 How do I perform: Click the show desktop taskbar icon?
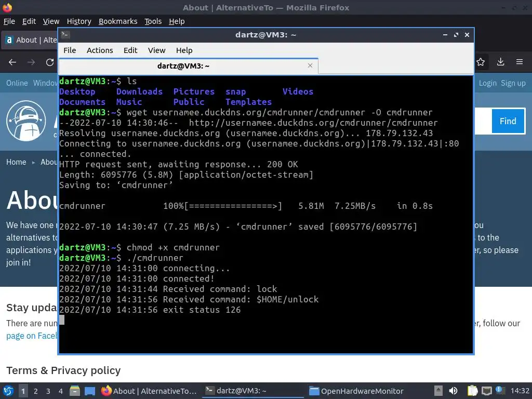tap(90, 391)
